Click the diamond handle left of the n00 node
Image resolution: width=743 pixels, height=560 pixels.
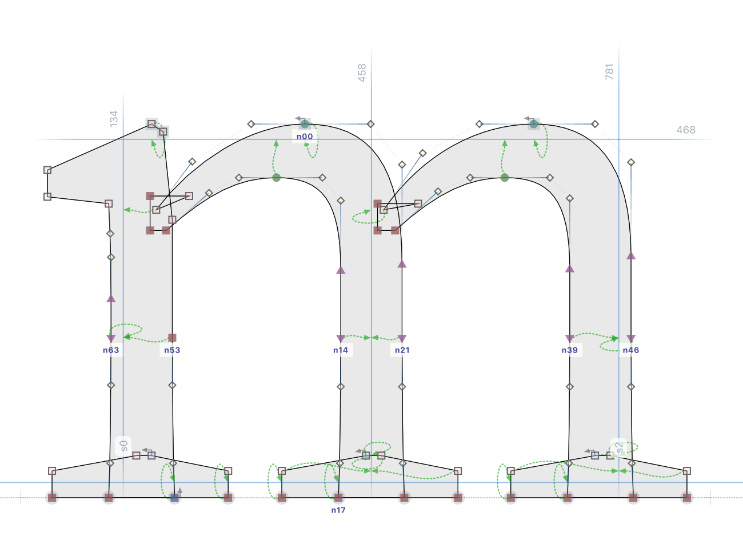(x=251, y=124)
